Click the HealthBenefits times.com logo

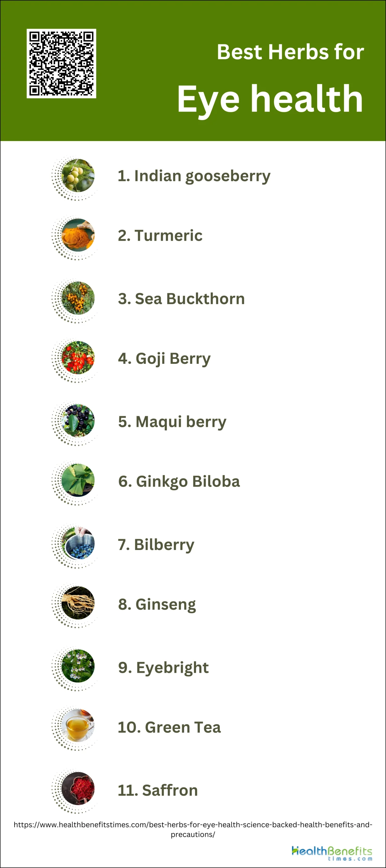point(332,853)
